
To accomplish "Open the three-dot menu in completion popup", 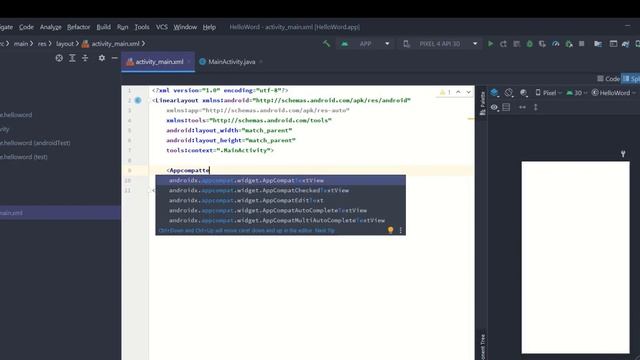I will tap(401, 230).
